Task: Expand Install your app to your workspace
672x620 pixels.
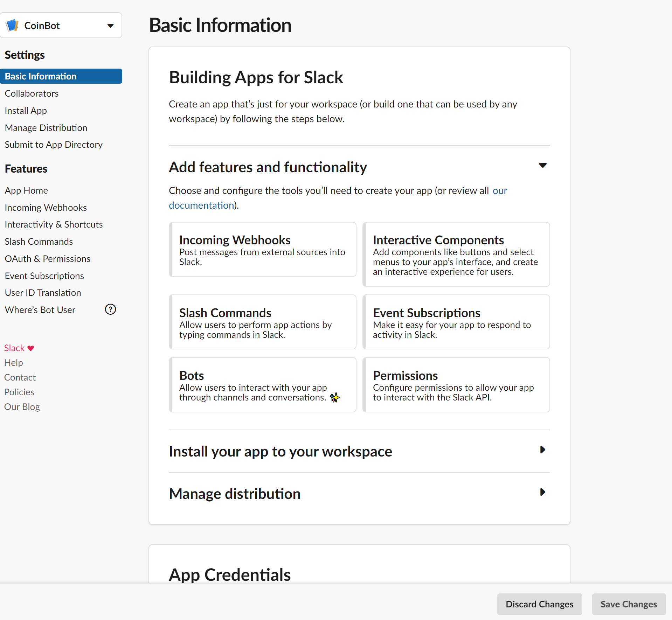Action: (x=542, y=450)
